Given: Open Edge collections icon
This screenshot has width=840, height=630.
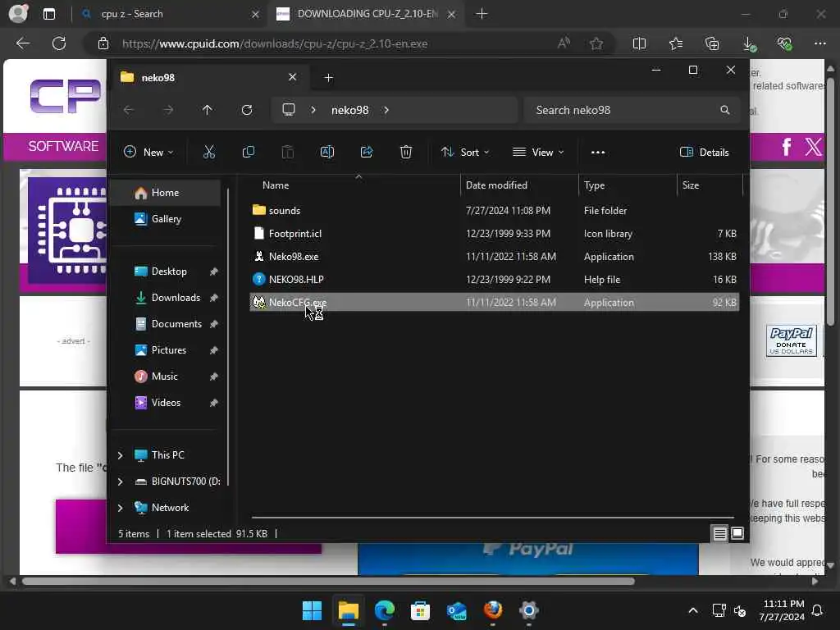Looking at the screenshot, I should click(713, 43).
